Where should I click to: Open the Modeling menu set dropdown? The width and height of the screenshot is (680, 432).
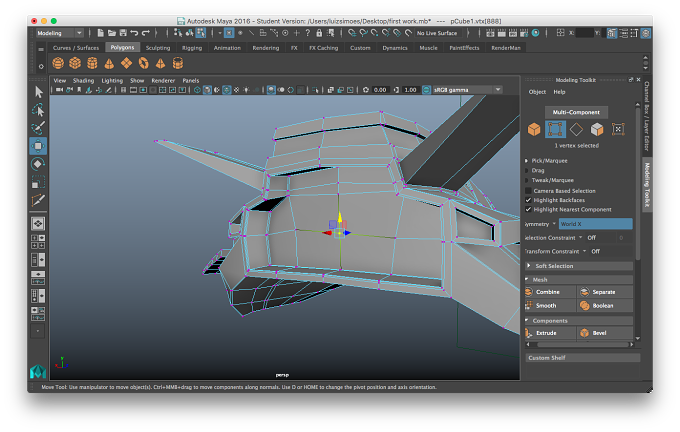[59, 33]
